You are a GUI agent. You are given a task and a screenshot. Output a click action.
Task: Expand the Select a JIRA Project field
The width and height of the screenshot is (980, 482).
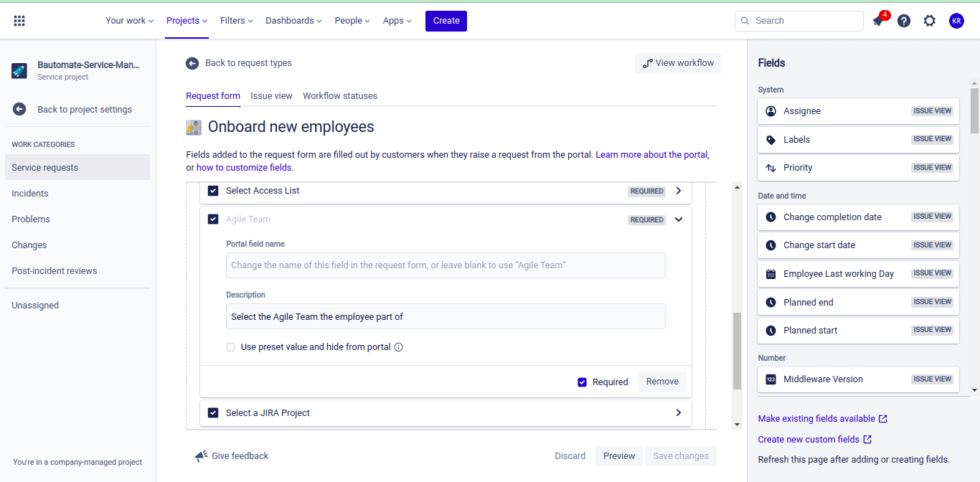tap(679, 413)
